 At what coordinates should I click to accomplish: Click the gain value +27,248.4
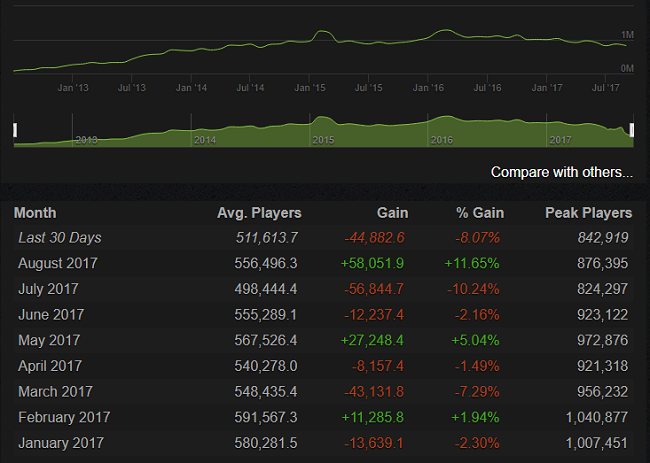click(372, 340)
